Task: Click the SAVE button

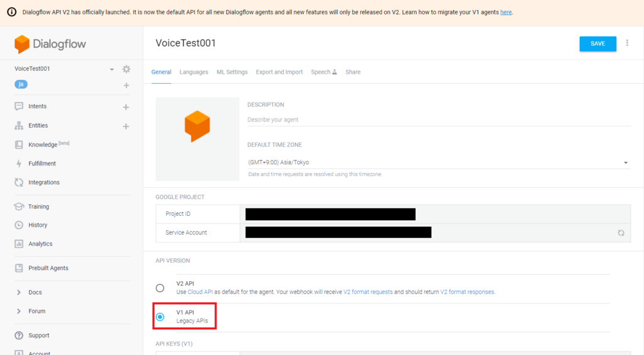Action: pos(598,43)
